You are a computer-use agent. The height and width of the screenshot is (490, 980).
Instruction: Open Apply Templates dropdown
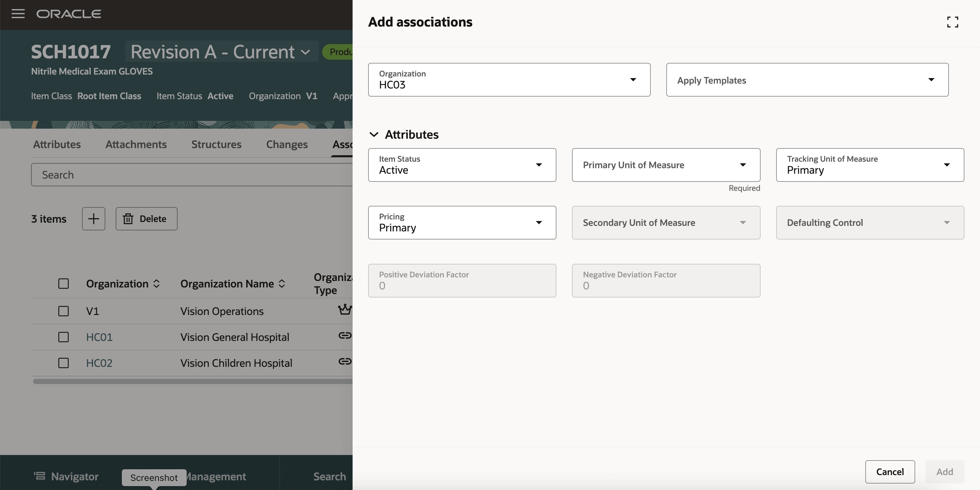807,80
